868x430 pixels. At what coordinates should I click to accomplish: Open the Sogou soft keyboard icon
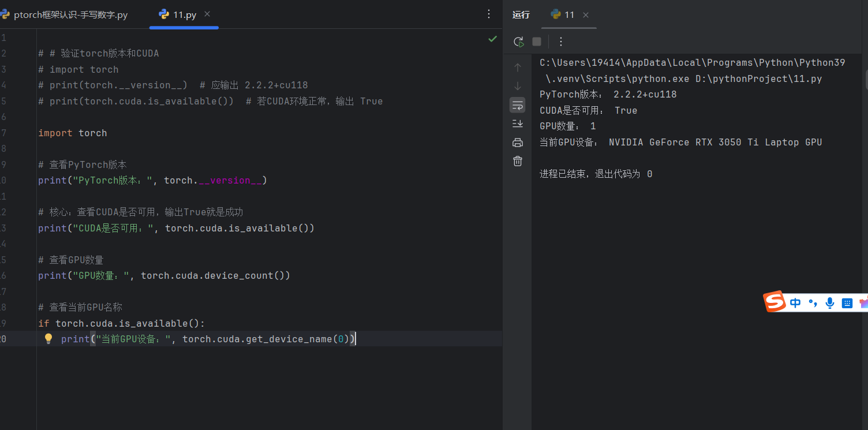[847, 303]
